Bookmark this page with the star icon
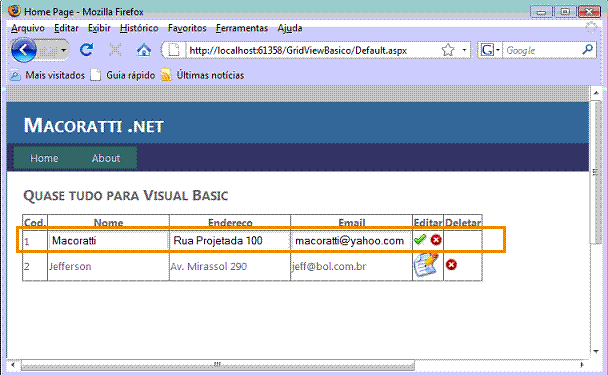 pos(447,50)
